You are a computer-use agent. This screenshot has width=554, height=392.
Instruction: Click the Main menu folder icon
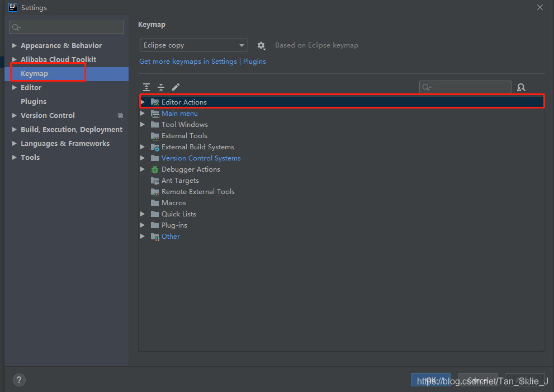coord(155,114)
